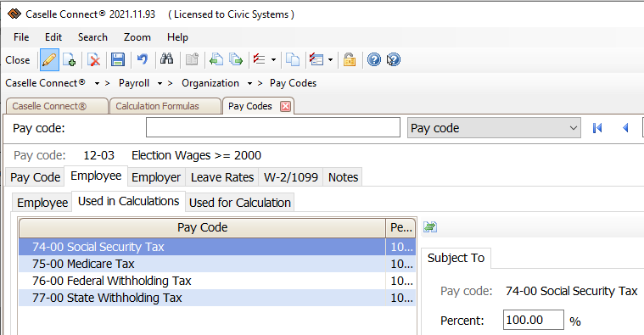This screenshot has width=644, height=335.
Task: Click the checklist form icon
Action: pos(316,60)
